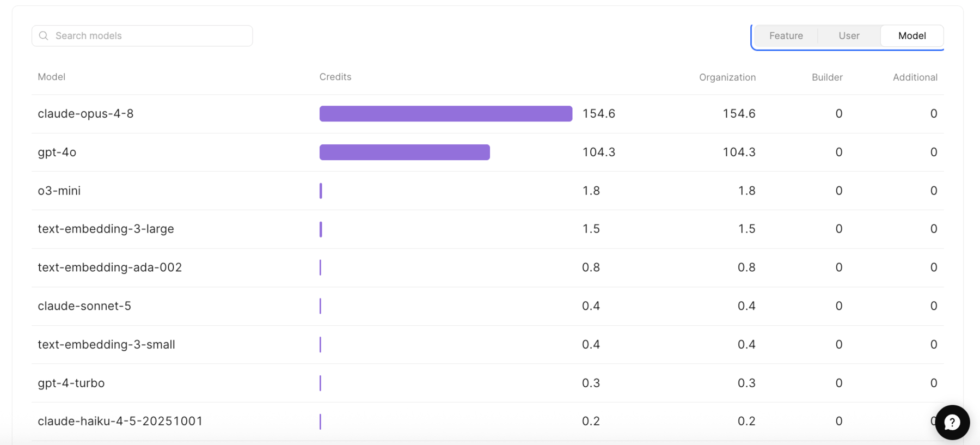Click the claude-opus-4-8 purple credits bar
Image resolution: width=980 pixels, height=445 pixels.
446,113
